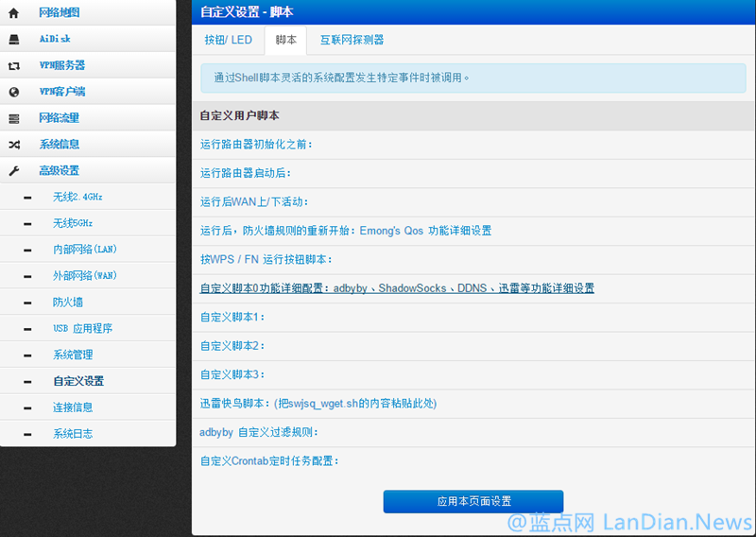Switch to the 互联网探测器 tab
The height and width of the screenshot is (537, 756).
click(x=352, y=40)
